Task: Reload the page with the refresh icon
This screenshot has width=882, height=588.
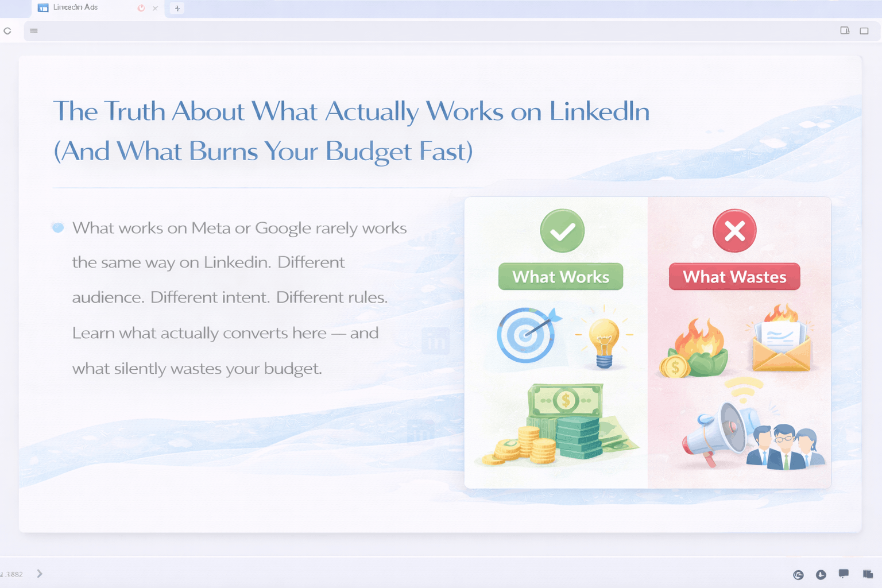Action: (7, 31)
